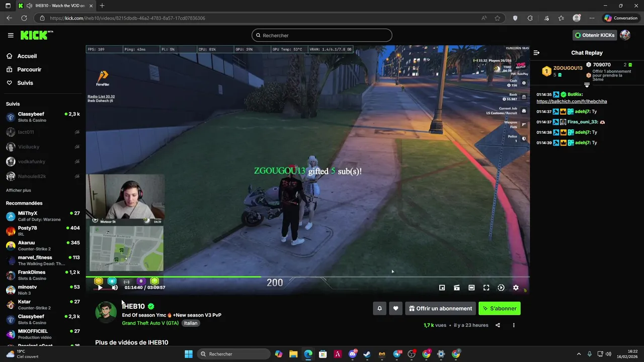Open Posty78 recommended channel
Viewport: 644px width, 362px height.
coord(43,231)
